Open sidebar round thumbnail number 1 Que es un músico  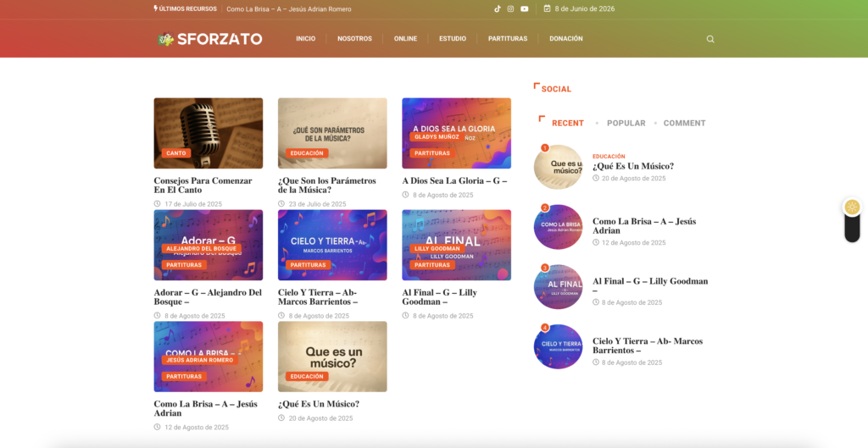(x=558, y=167)
